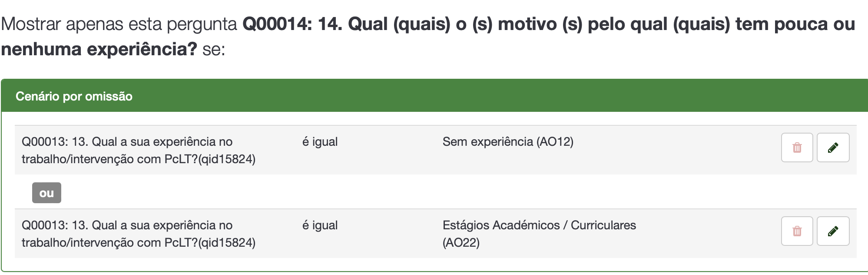
Task: Click "é igual" operator beside Sem experiência
Action: [x=320, y=142]
